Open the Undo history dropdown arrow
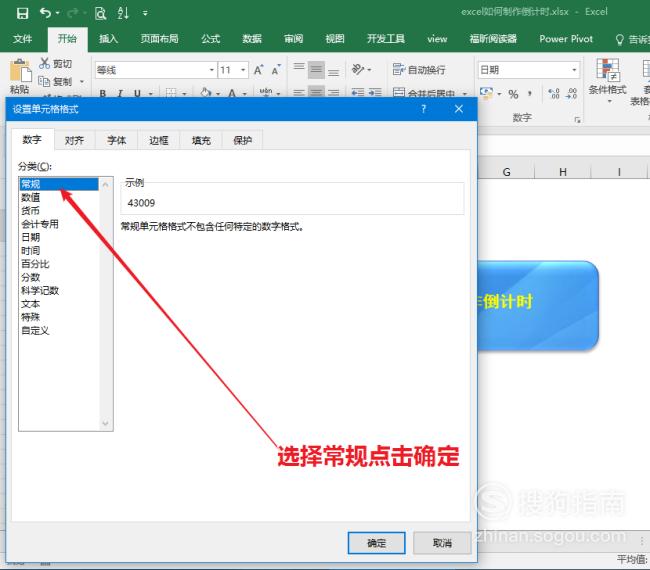 click(x=57, y=13)
